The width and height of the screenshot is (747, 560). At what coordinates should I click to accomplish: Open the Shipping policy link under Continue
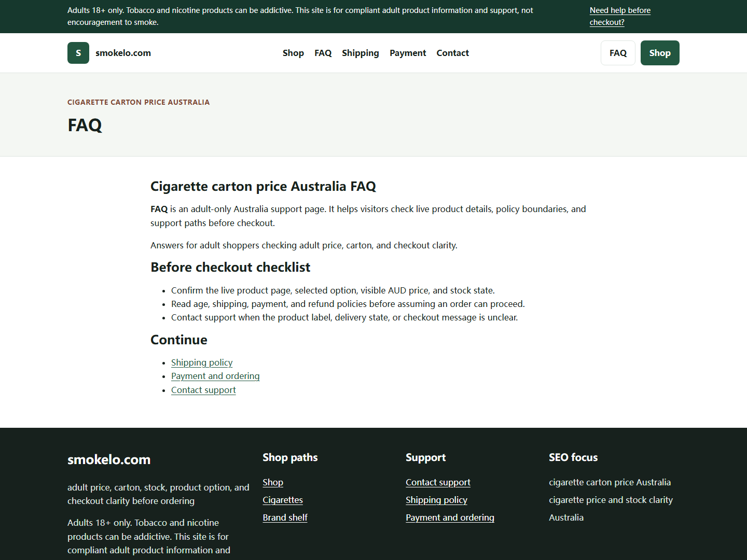(x=202, y=362)
